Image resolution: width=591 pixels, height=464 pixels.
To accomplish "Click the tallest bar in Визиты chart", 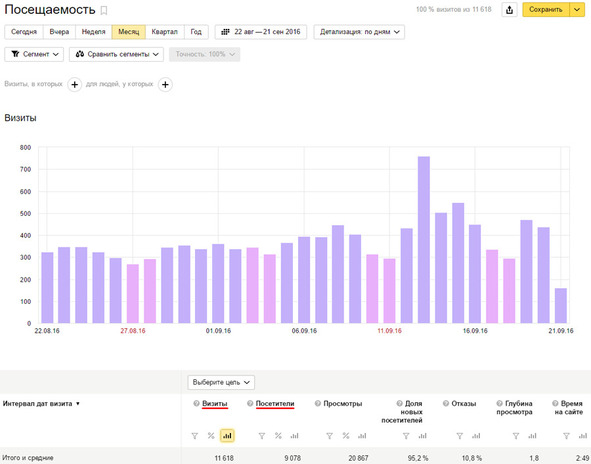I will 424,240.
